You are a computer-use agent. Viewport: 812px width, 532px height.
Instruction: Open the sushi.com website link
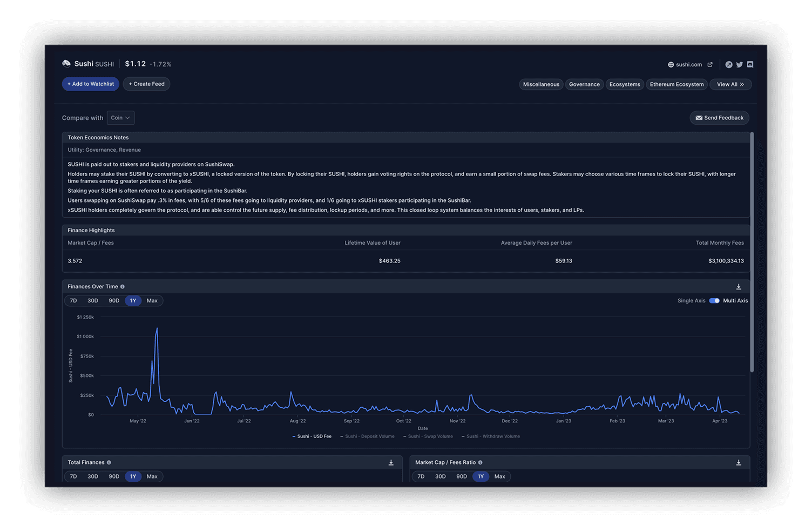coord(689,65)
